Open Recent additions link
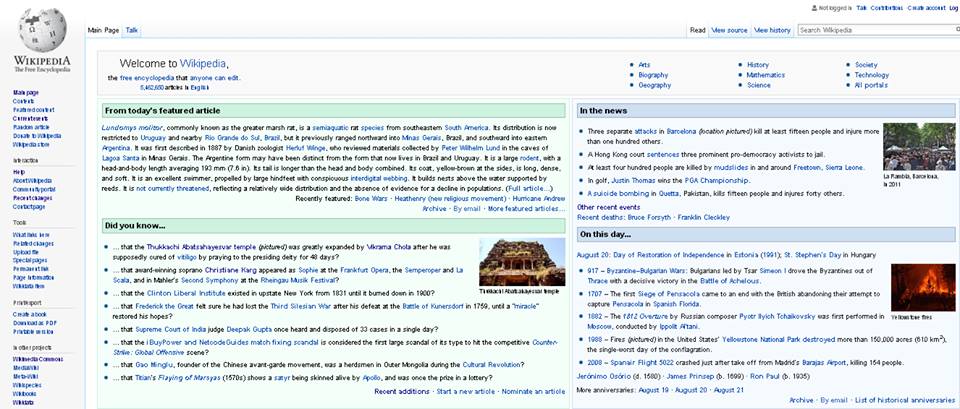This screenshot has width=960, height=409. (402, 391)
